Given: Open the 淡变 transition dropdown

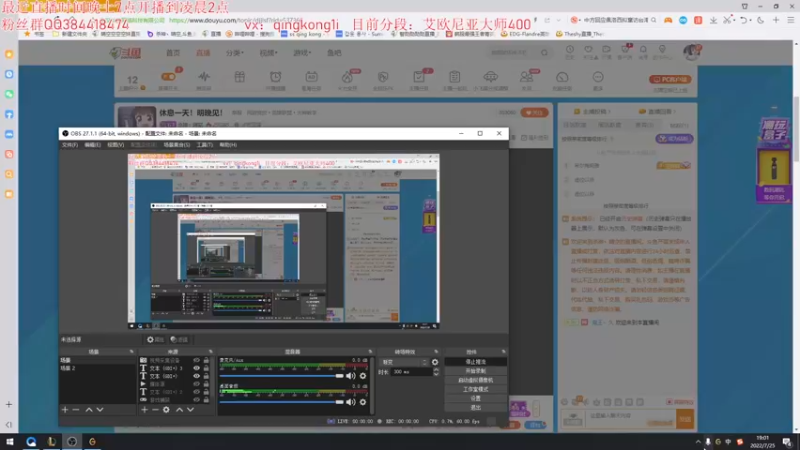Looking at the screenshot, I should click(405, 362).
